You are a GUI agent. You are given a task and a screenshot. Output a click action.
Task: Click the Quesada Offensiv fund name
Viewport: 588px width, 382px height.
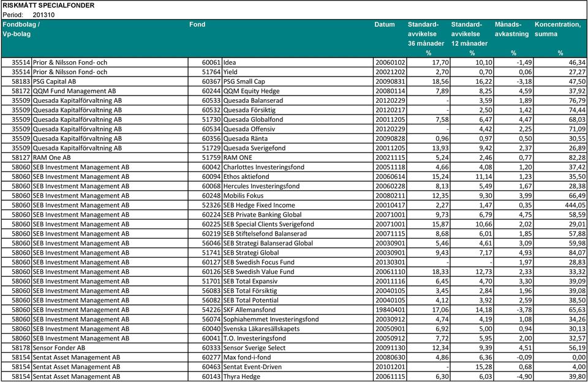click(249, 129)
